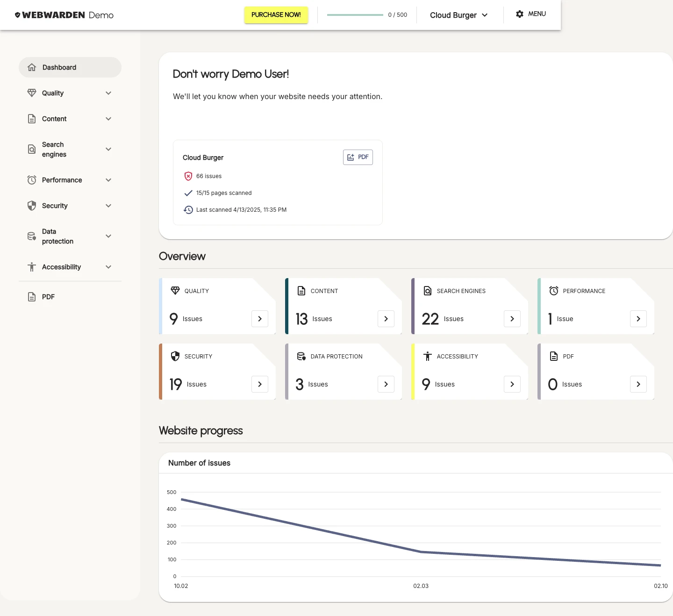Screen dimensions: 673x616
Task: Click the Webwarden shield logo in header
Action: click(x=17, y=14)
